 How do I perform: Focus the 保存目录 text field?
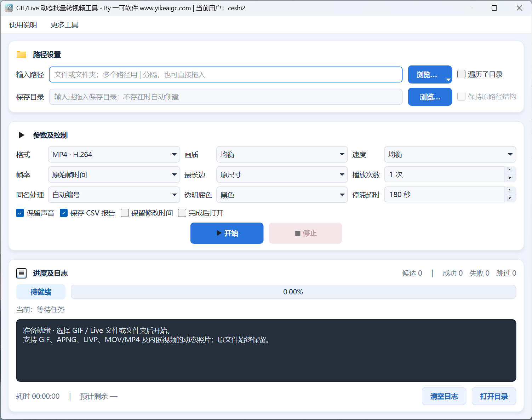[x=226, y=97]
